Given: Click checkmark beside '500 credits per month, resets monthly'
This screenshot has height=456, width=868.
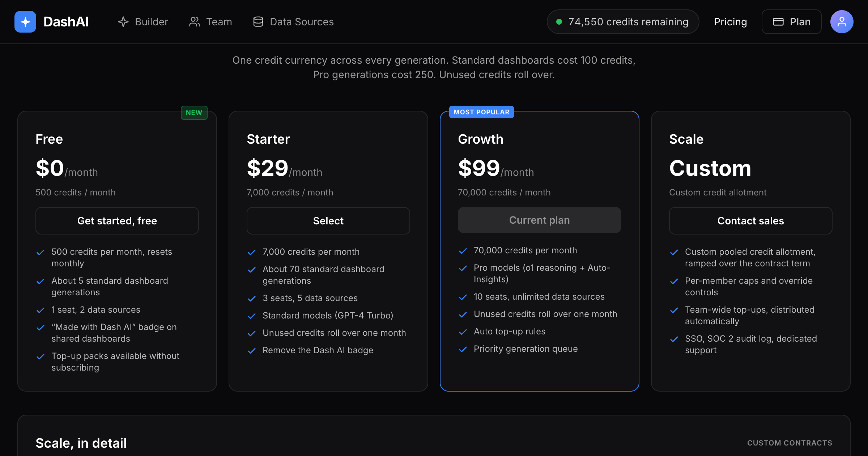Looking at the screenshot, I should (41, 252).
